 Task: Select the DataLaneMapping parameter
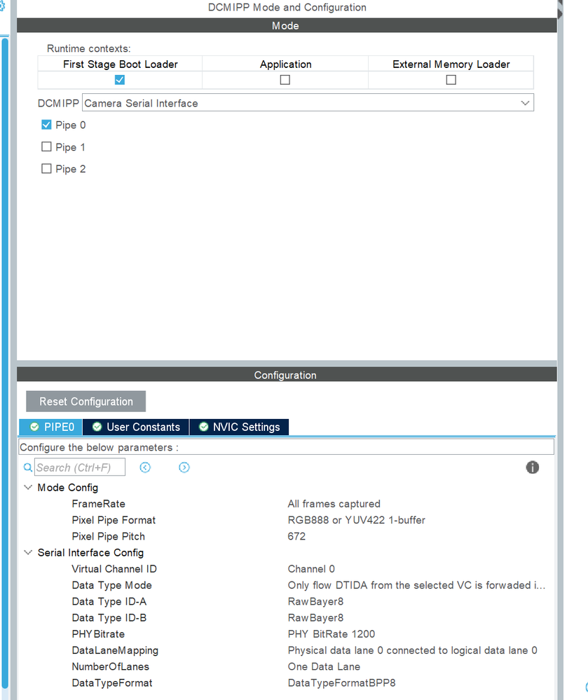click(x=115, y=650)
